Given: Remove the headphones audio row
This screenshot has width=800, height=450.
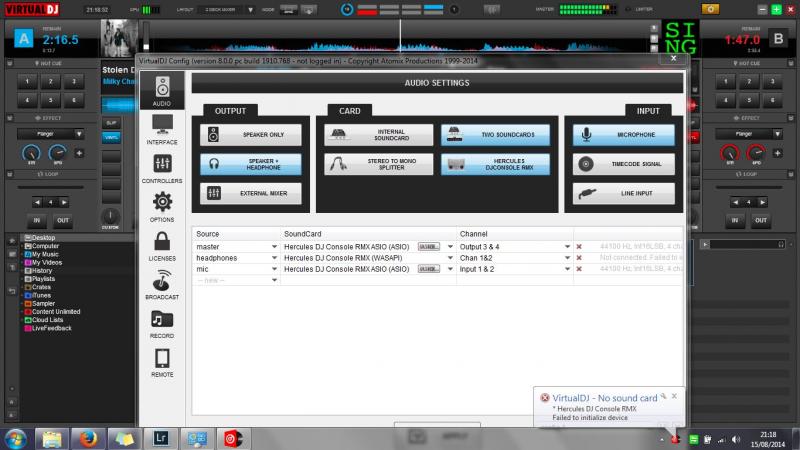Looking at the screenshot, I should (x=579, y=258).
